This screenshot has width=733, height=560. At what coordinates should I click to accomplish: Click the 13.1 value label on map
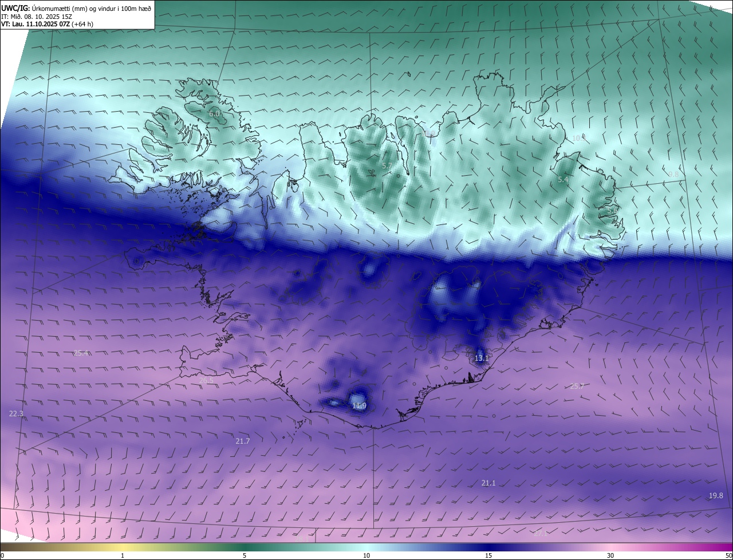click(x=482, y=358)
